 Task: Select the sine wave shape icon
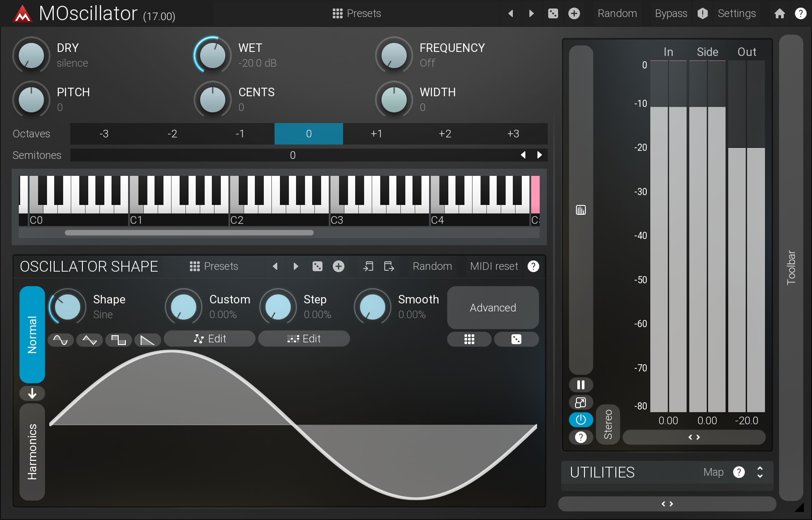pos(60,340)
